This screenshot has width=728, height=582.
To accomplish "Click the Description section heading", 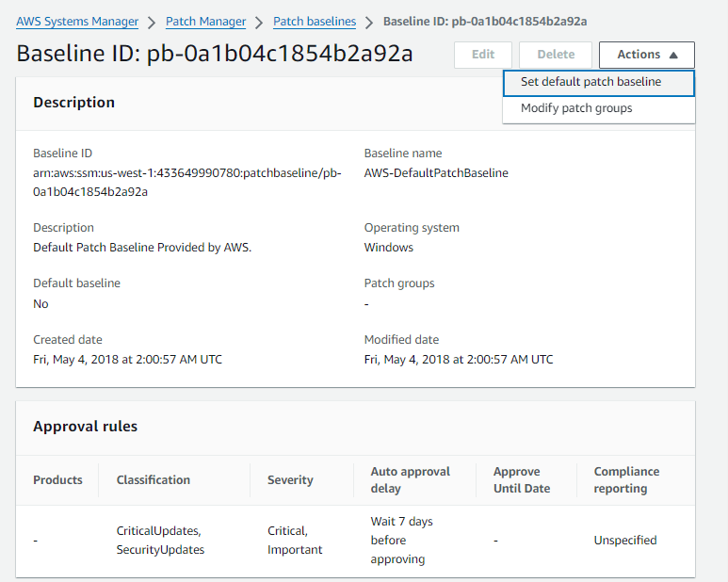I will [x=73, y=103].
